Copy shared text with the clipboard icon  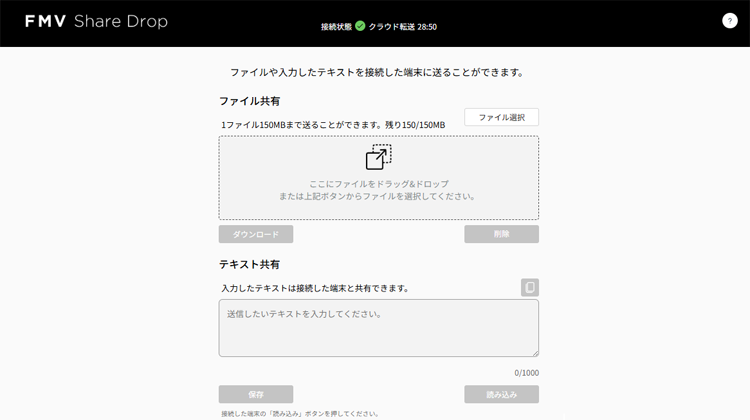(529, 287)
